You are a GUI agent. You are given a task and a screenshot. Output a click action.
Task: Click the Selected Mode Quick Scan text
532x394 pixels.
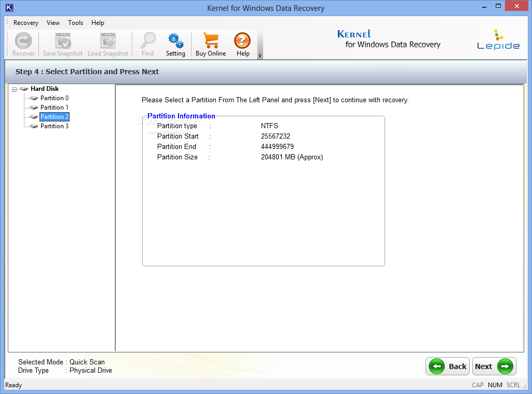(61, 362)
